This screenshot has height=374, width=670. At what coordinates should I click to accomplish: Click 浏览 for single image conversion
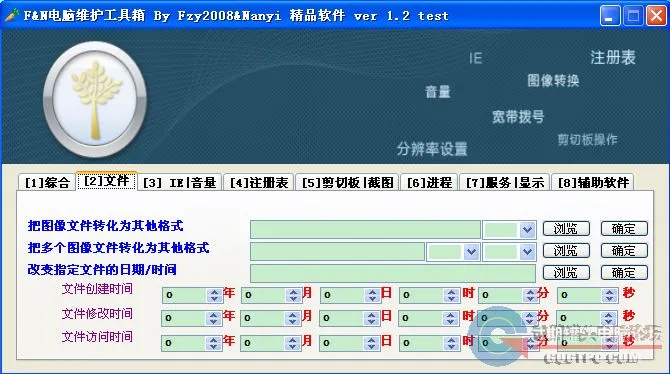coord(566,229)
